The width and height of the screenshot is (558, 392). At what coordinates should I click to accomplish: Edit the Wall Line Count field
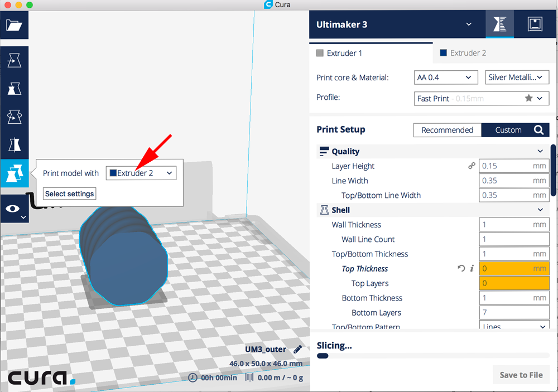click(x=514, y=239)
